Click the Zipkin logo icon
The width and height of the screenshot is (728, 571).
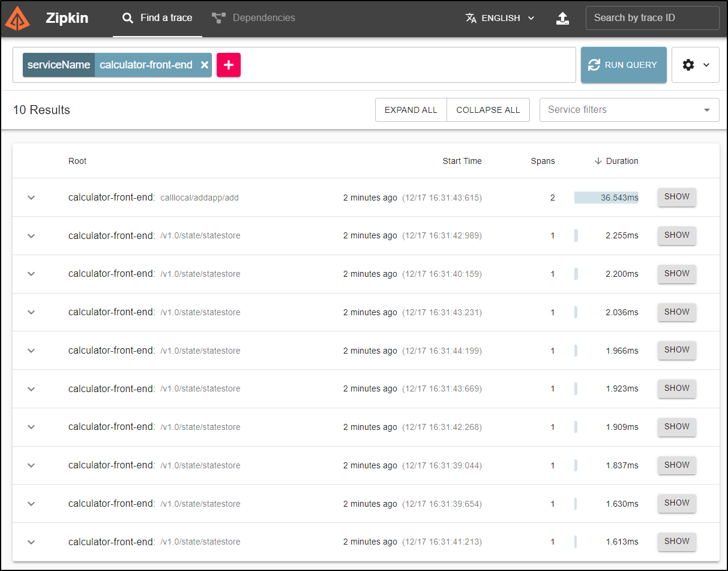tap(17, 18)
